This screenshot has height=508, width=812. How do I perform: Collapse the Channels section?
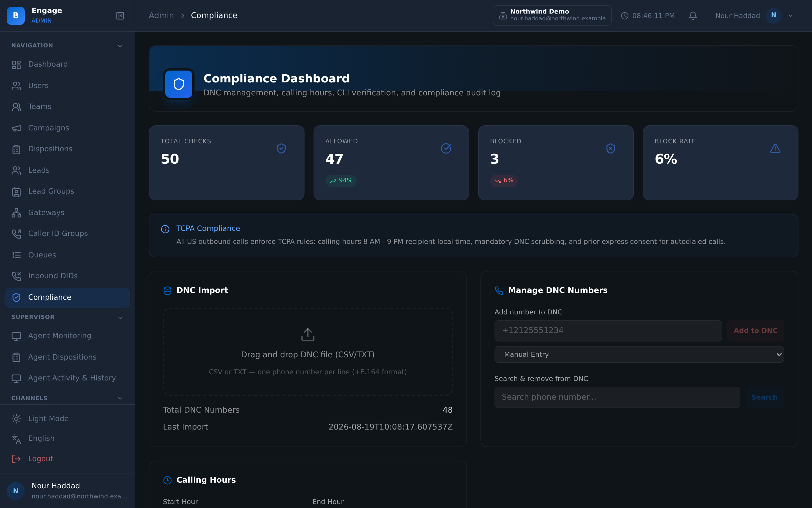coord(67,398)
